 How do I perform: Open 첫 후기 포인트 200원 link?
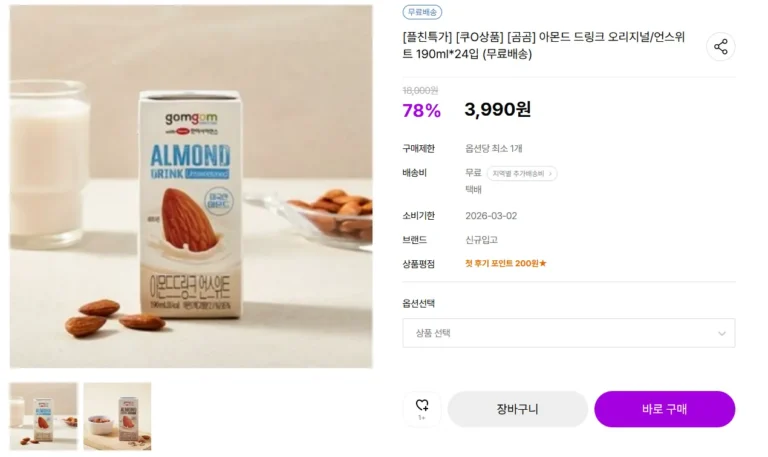(x=503, y=264)
